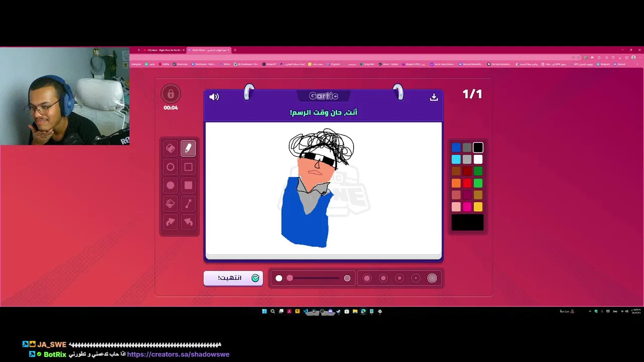Image resolution: width=644 pixels, height=362 pixels.
Task: Pick the bright red color swatch
Action: point(467,183)
